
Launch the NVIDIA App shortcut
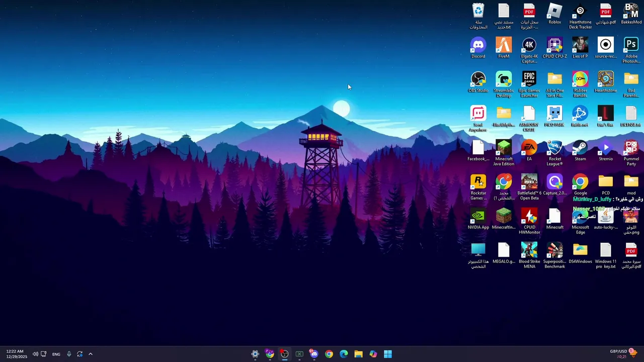[478, 219]
